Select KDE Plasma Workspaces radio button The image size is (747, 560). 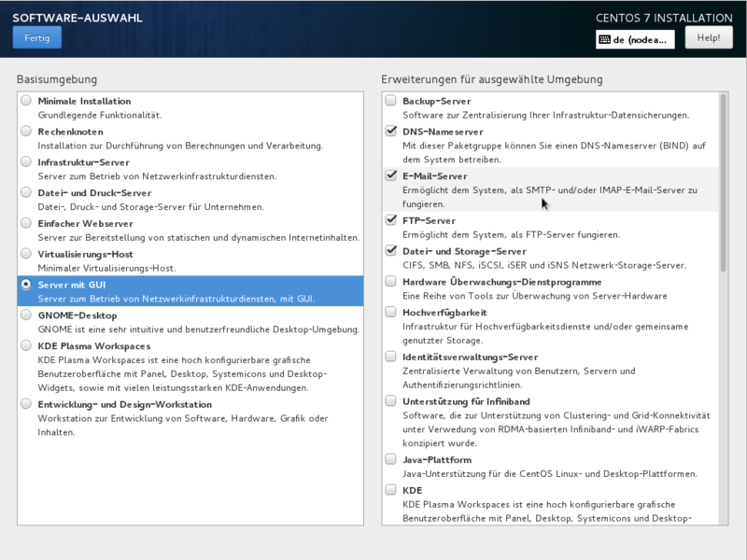coord(26,345)
